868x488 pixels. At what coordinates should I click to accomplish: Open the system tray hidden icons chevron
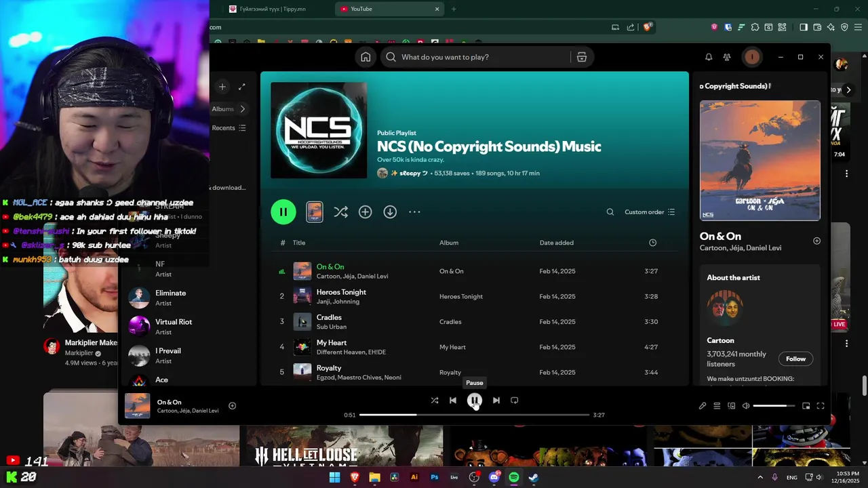coord(761,477)
